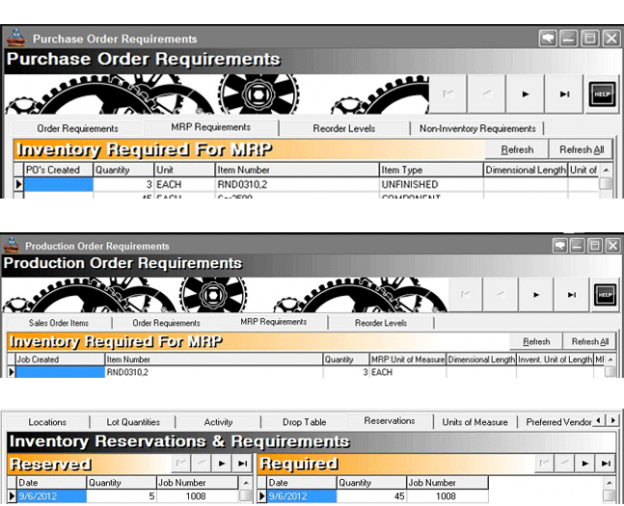
Task: Select highlighted Job Created cell for RND0310,2
Action: [x=60, y=372]
